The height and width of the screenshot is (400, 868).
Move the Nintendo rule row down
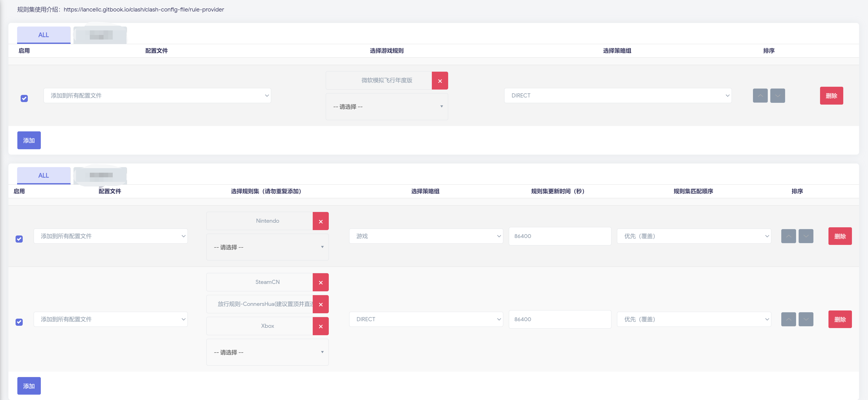806,236
